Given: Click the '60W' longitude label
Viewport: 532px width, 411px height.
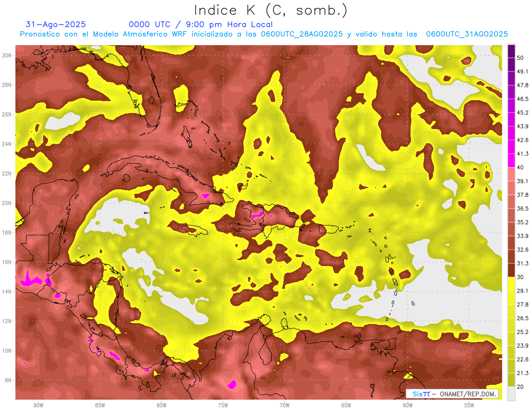Looking at the screenshot, I should 408,405.
